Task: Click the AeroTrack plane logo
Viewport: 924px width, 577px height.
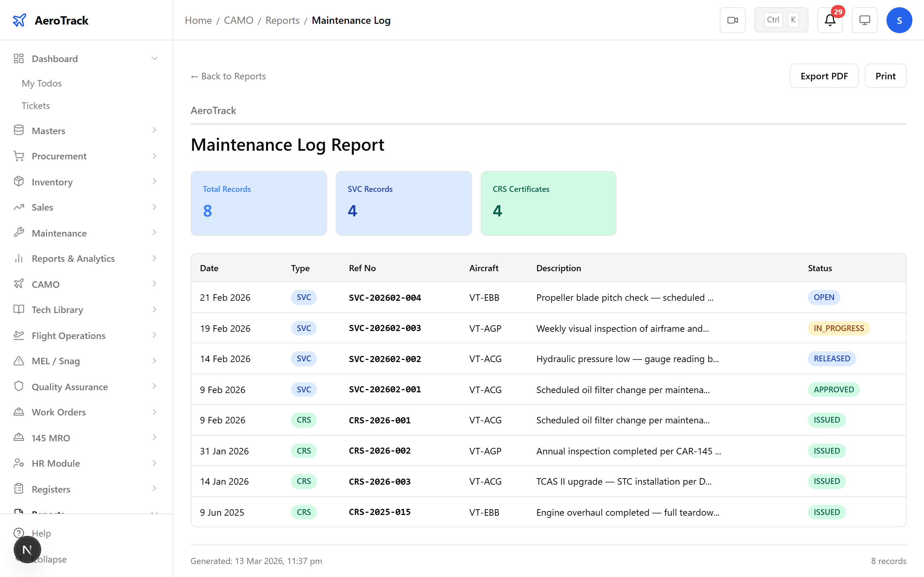Action: pyautogui.click(x=20, y=20)
